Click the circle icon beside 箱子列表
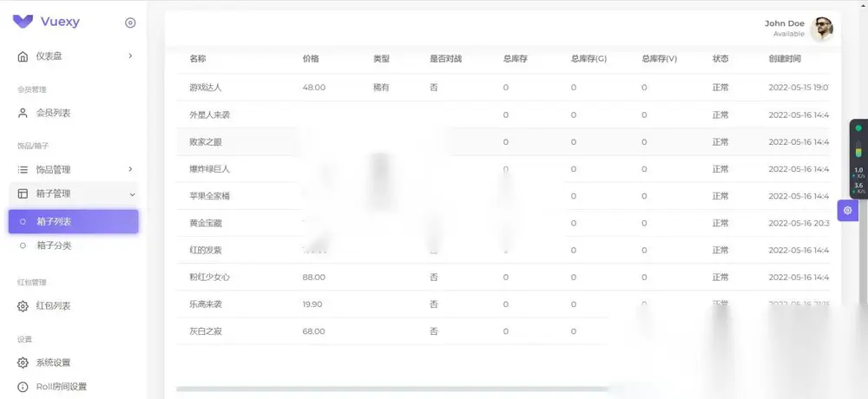Viewport: 868px width, 399px height. click(23, 221)
